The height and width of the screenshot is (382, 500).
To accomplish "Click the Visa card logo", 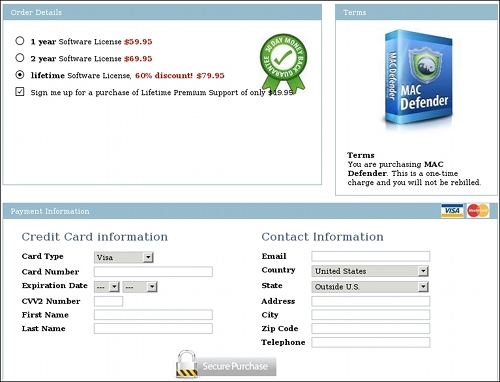I will tap(452, 211).
